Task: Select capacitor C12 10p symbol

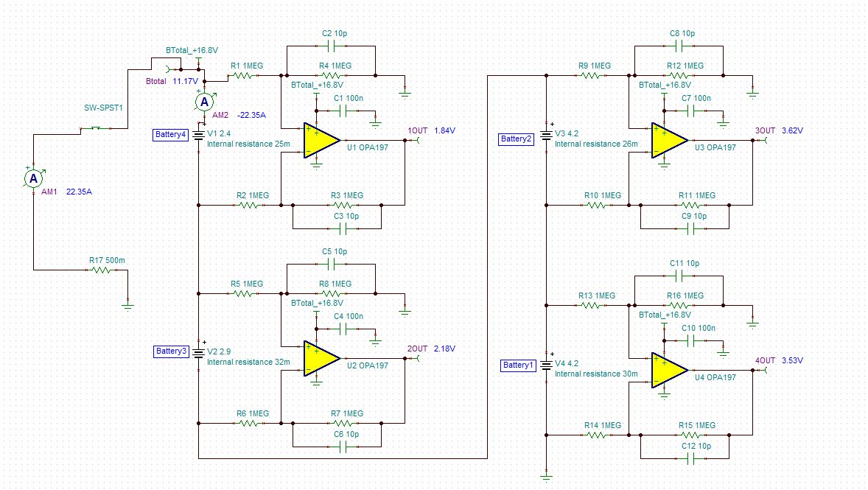Action: coord(691,458)
